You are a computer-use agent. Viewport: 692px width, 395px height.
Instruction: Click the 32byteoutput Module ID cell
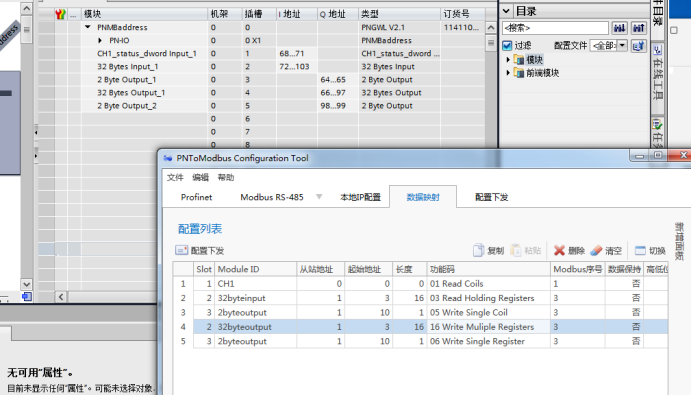255,327
